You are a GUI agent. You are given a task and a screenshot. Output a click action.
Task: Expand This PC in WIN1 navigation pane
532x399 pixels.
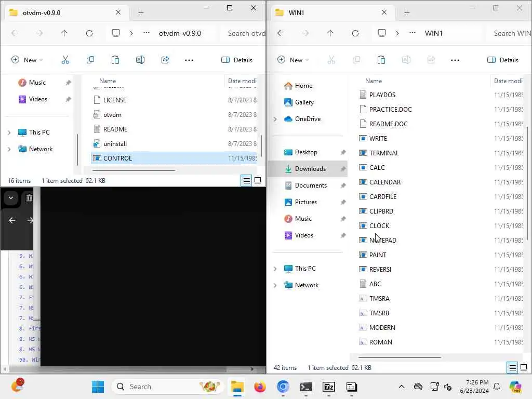click(x=275, y=269)
